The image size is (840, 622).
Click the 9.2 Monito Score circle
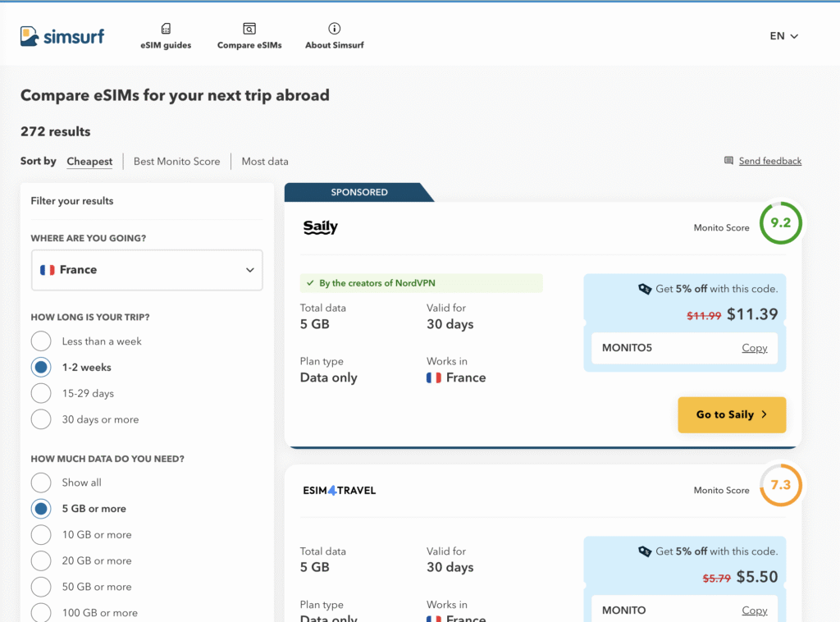781,223
